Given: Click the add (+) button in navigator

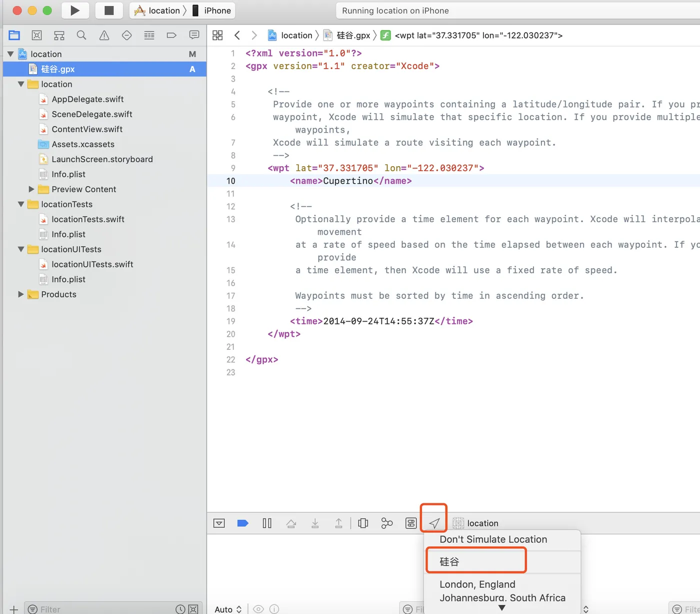Looking at the screenshot, I should point(13,609).
